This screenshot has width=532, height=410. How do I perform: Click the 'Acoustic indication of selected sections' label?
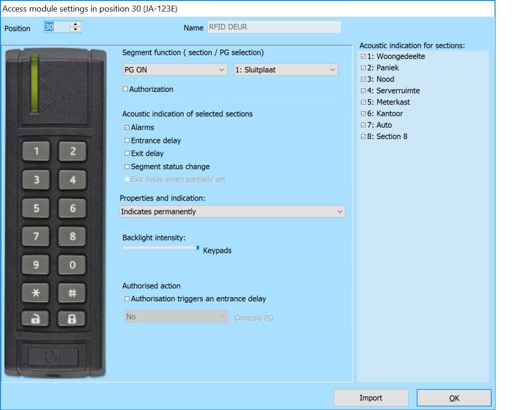pyautogui.click(x=187, y=114)
